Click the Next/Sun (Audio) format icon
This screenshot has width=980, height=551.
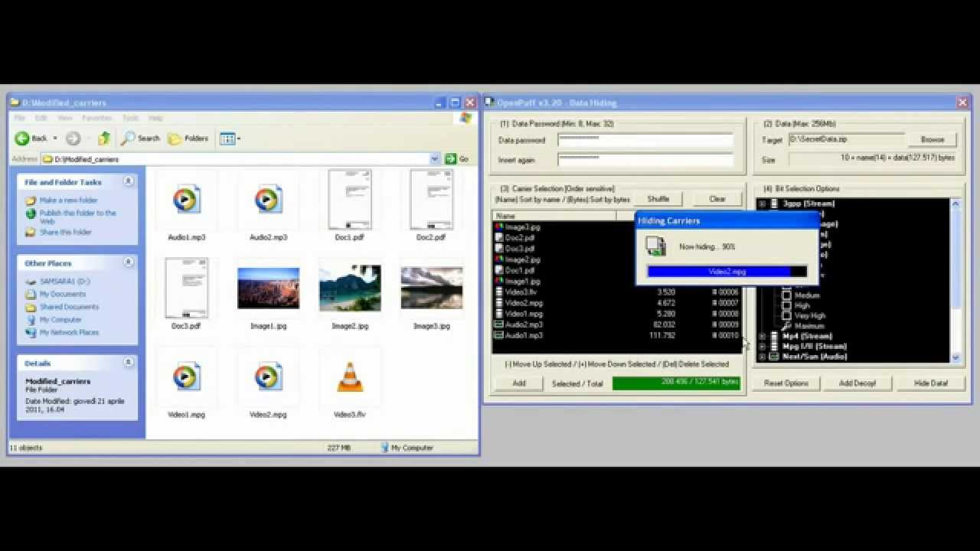(x=773, y=355)
